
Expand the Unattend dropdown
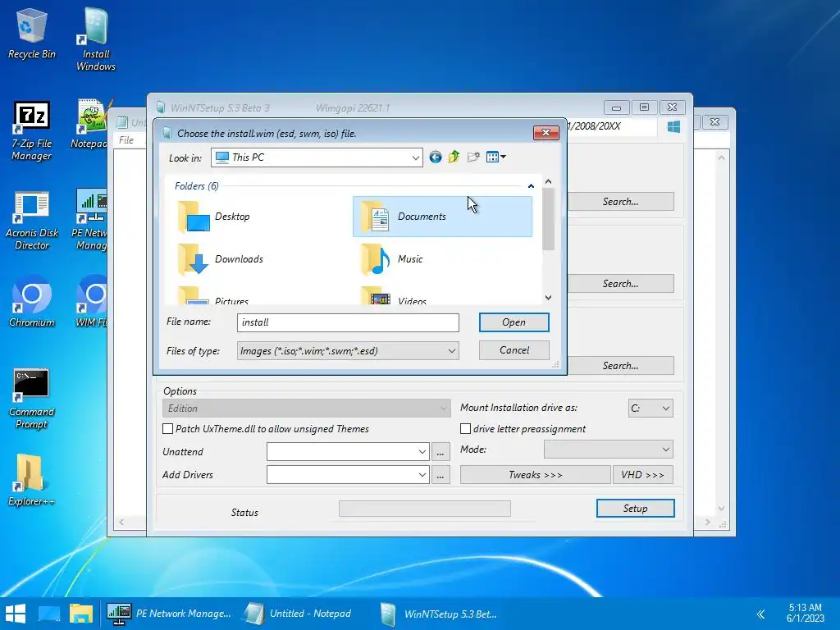click(x=422, y=452)
